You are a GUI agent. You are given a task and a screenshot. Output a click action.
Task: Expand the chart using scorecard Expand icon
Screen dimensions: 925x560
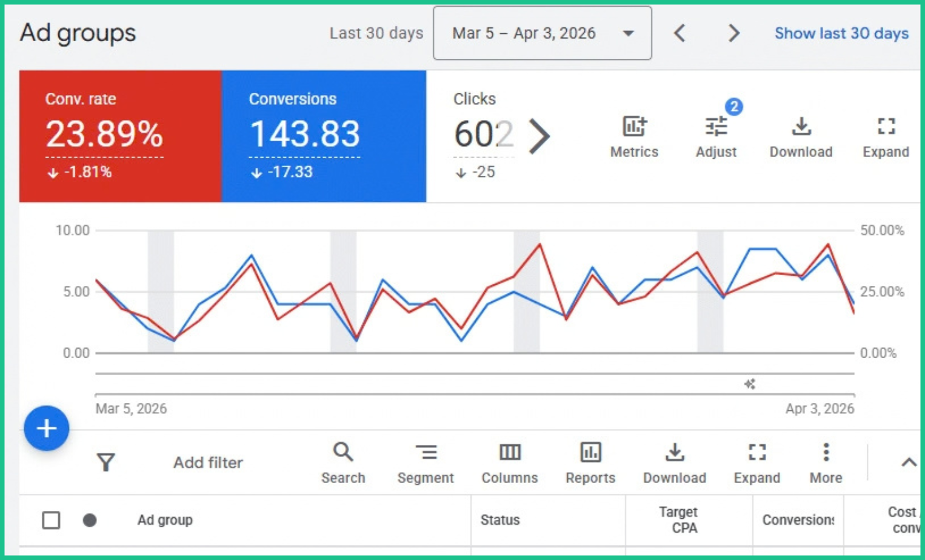click(886, 137)
